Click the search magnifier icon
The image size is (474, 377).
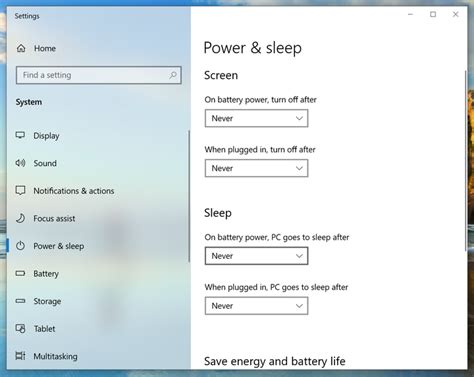point(173,75)
